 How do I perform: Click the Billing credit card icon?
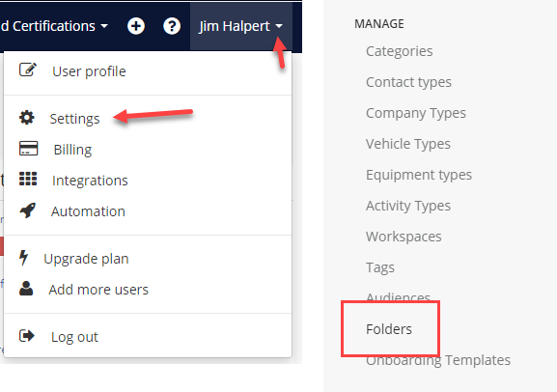(x=28, y=149)
